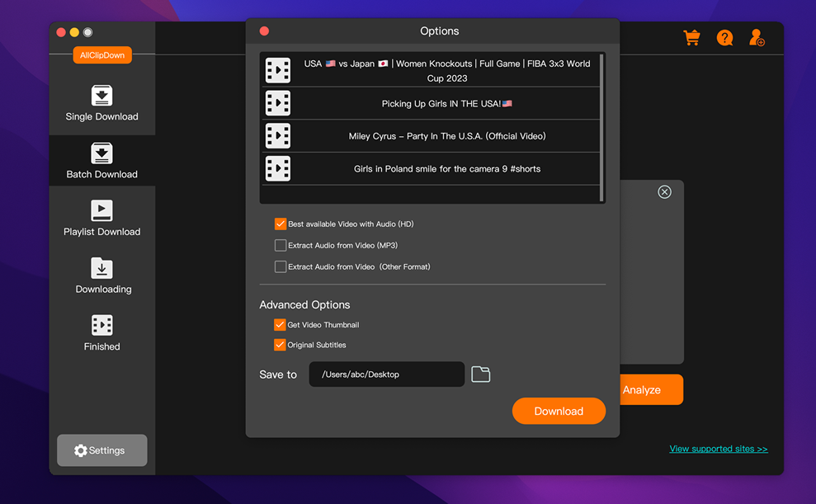
Task: Open View supported sites link
Action: point(718,449)
